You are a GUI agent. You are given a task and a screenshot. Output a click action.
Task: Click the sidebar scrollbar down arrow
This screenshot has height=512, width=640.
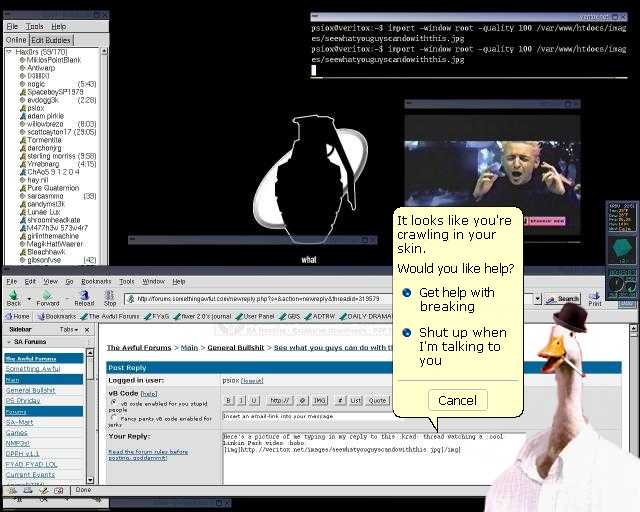(91, 480)
